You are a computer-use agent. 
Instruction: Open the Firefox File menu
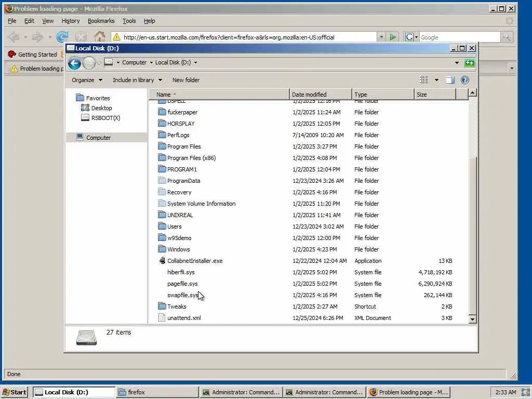[12, 21]
